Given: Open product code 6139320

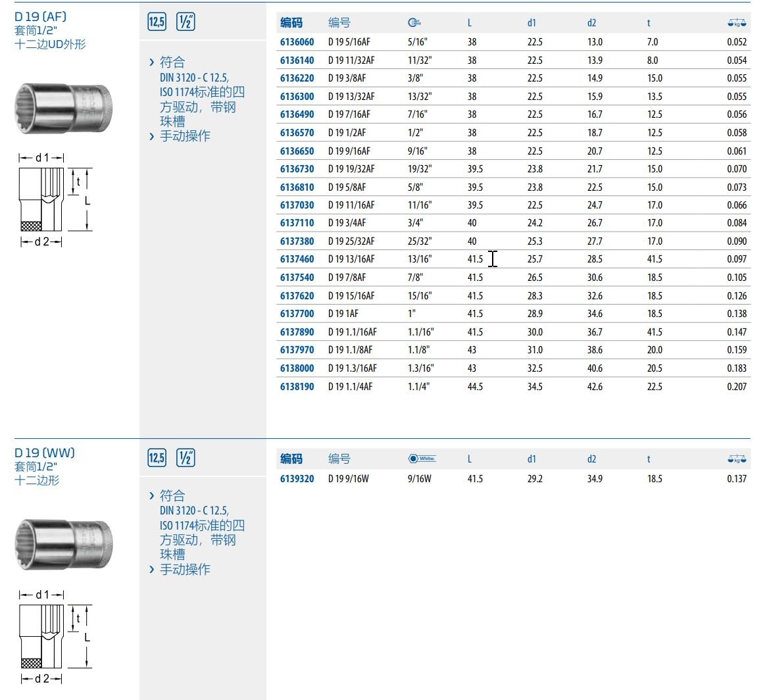Looking at the screenshot, I should pos(297,478).
